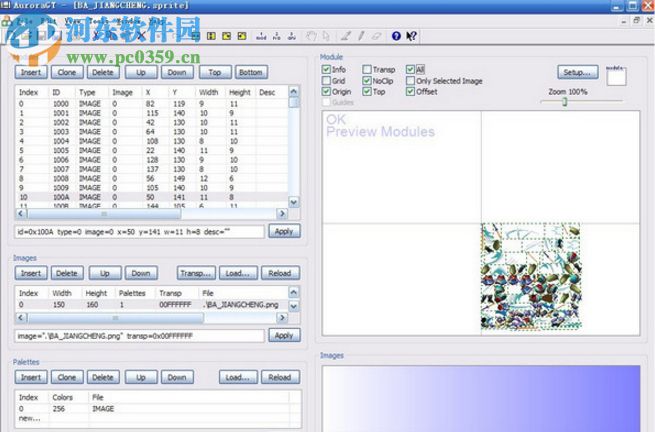Click the 'anim' animations view toolbar icon
The image size is (655, 432).
click(292, 36)
